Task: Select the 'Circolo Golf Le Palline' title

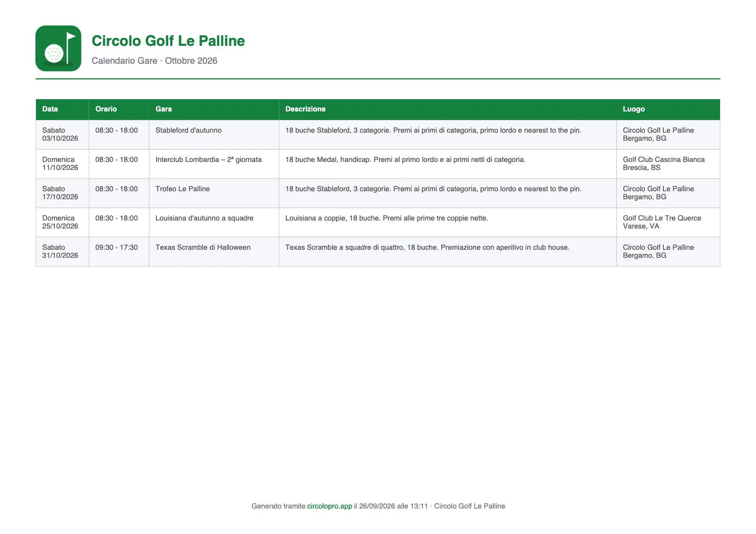Action: click(x=168, y=41)
